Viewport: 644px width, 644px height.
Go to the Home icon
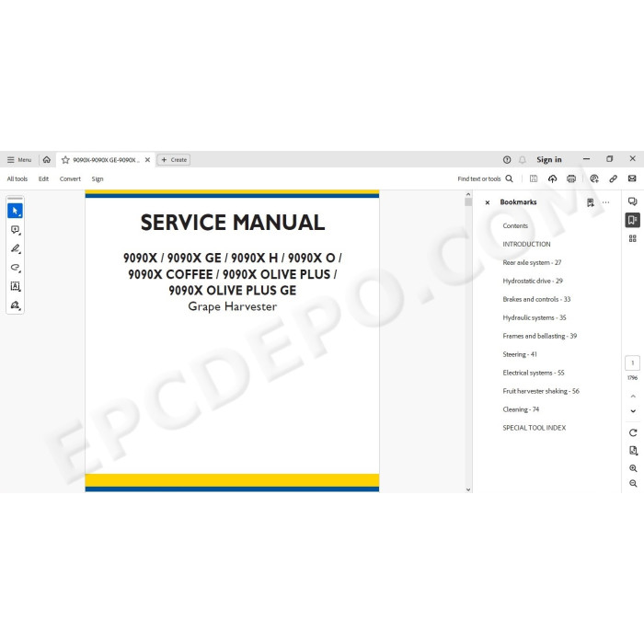tap(47, 159)
